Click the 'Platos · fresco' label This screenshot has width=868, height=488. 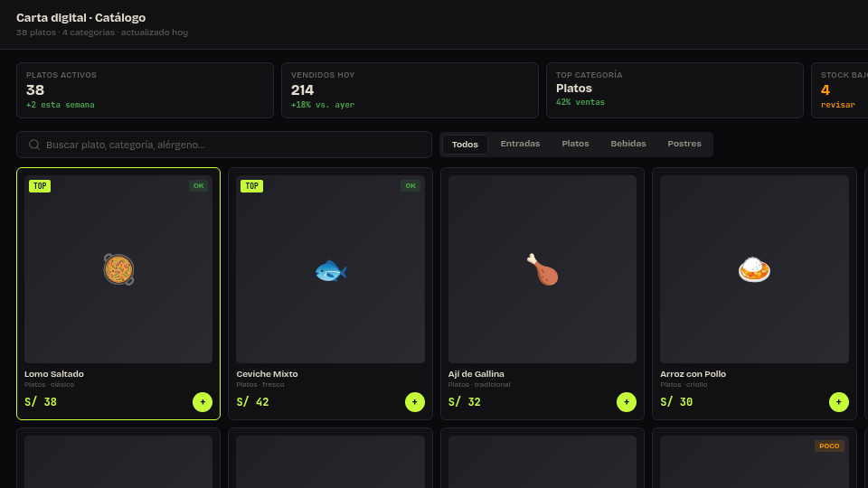point(260,385)
